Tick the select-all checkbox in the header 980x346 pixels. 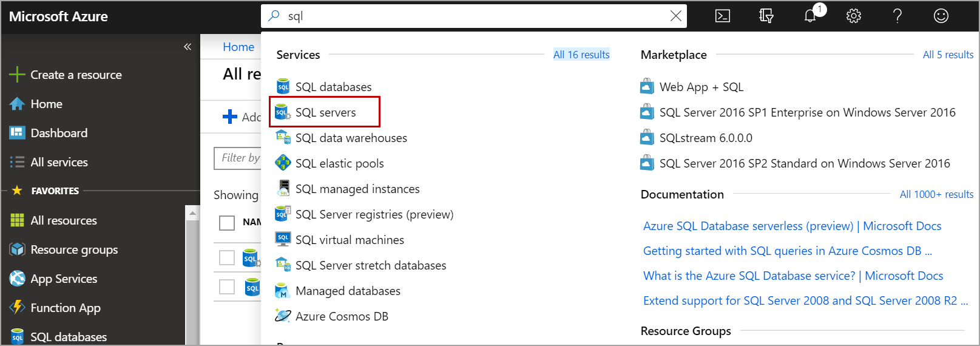227,223
